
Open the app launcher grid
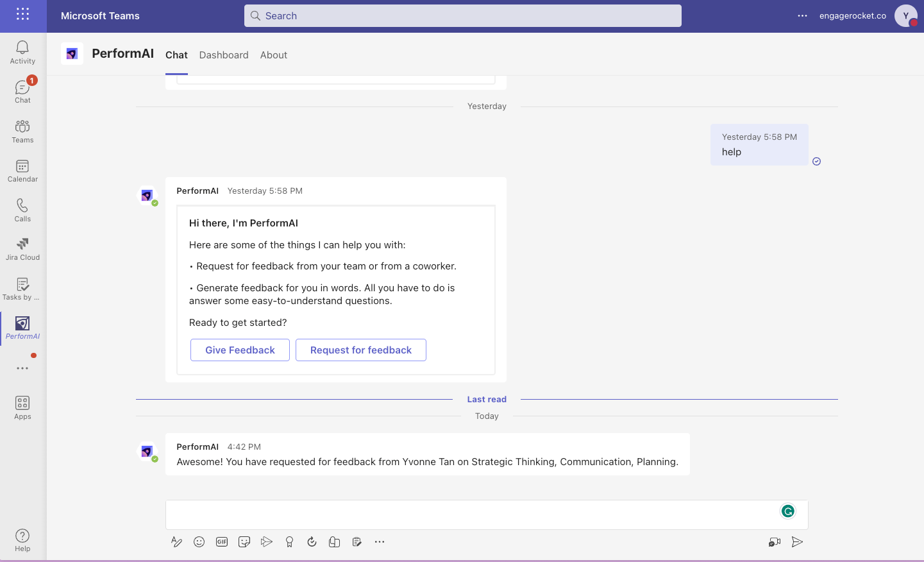pyautogui.click(x=22, y=14)
